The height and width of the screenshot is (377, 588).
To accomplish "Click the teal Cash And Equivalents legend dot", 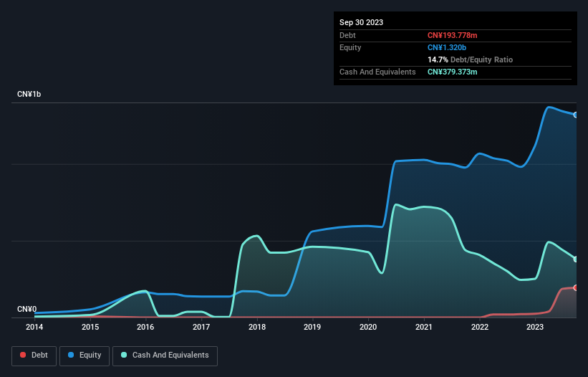I will 124,355.
